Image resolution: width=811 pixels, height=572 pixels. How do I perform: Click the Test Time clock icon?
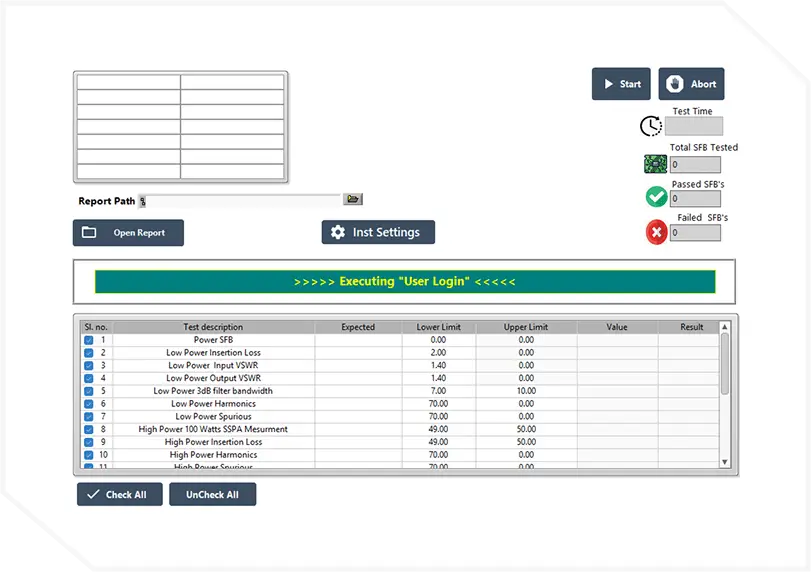pyautogui.click(x=651, y=126)
